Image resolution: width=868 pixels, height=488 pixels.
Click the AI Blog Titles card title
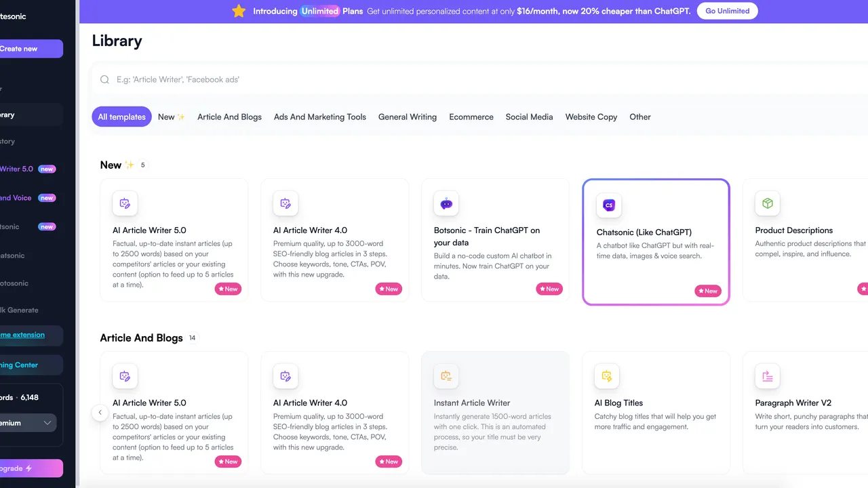(x=618, y=403)
